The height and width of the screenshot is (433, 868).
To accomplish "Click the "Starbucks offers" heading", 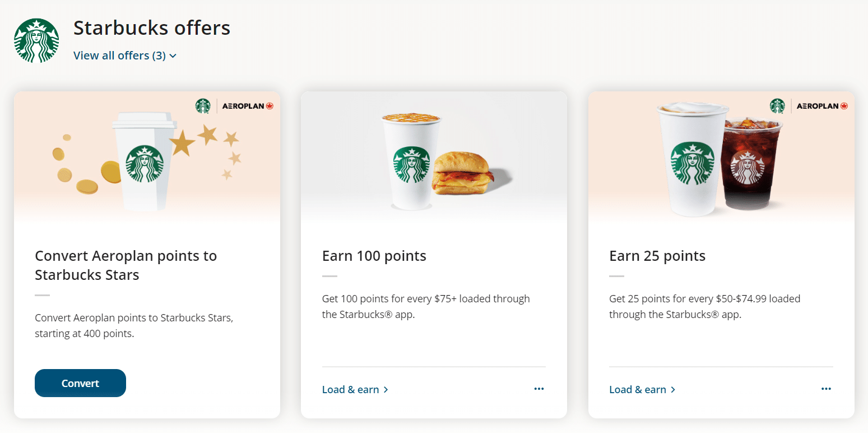I will [152, 27].
